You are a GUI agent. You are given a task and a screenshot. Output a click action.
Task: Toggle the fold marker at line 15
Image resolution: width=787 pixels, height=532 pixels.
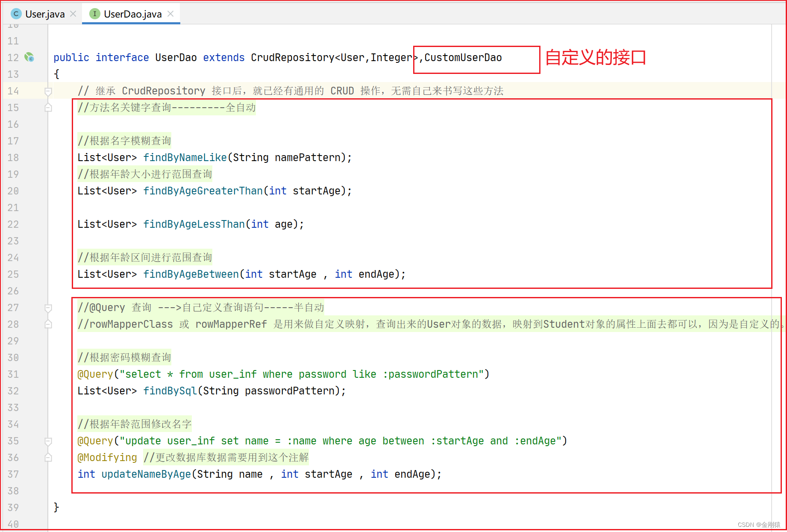click(x=48, y=108)
